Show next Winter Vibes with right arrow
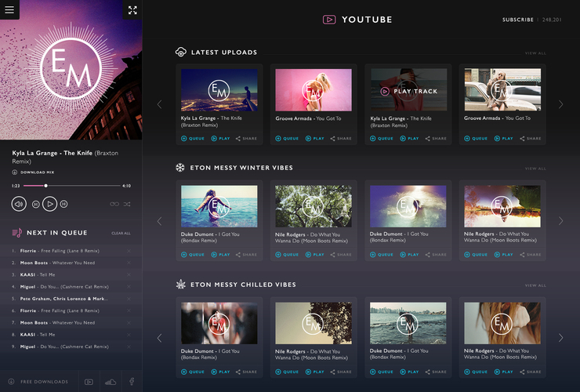 point(560,221)
